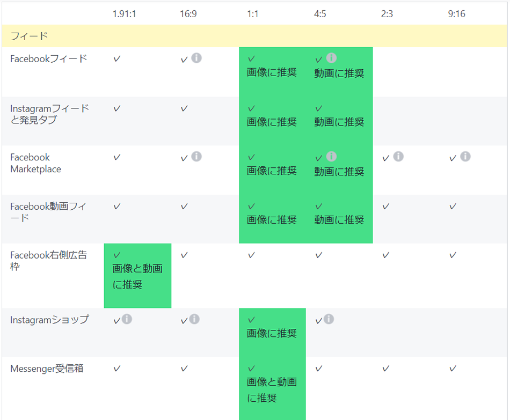This screenshot has width=510, height=420.
Task: Click Facebookフィード checkmark under 1.91:1
Action: (117, 59)
